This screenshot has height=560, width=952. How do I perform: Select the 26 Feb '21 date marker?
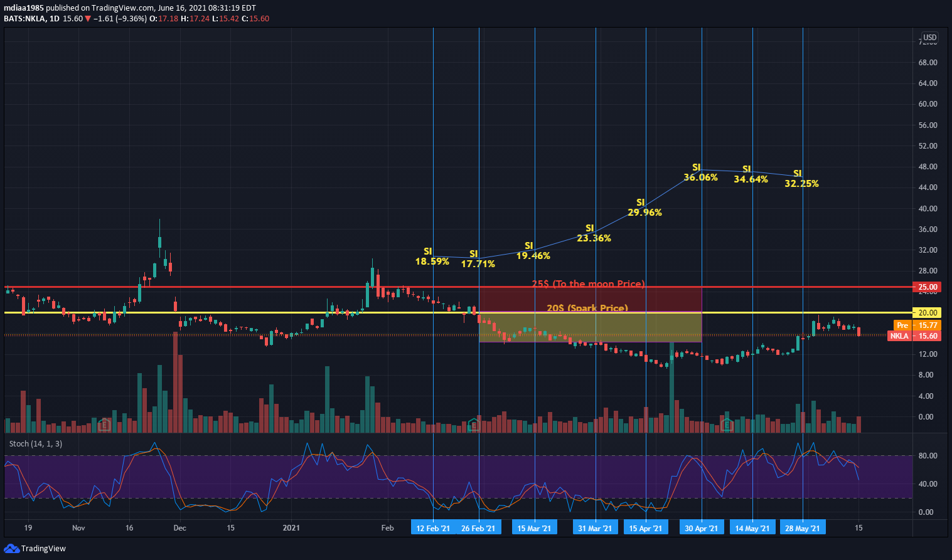point(478,528)
